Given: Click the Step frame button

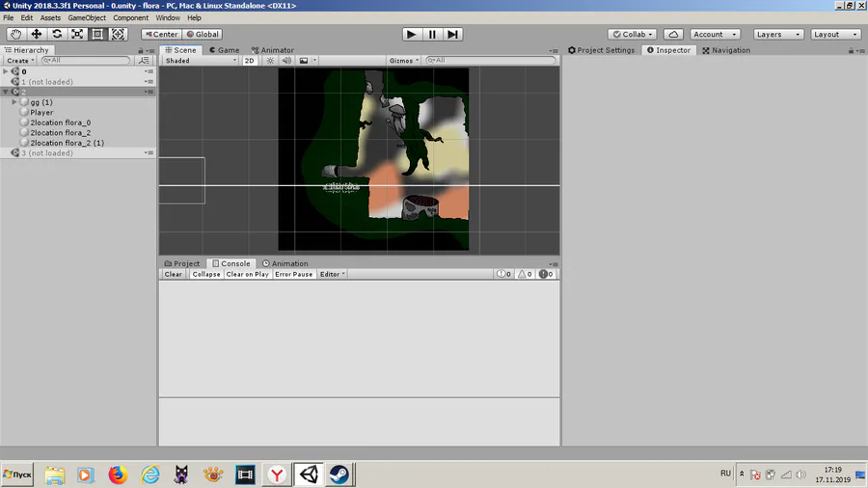Looking at the screenshot, I should pos(453,35).
